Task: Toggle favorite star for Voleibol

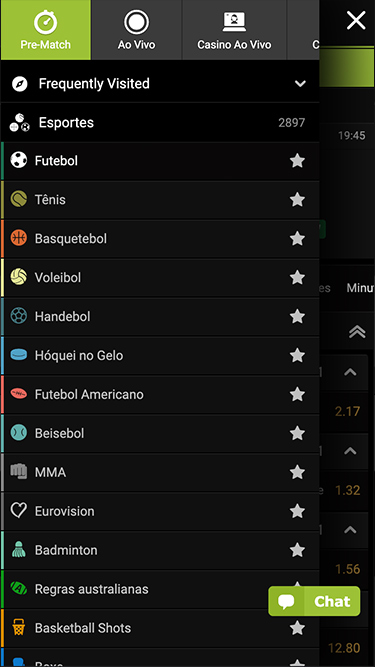Action: coord(297,277)
